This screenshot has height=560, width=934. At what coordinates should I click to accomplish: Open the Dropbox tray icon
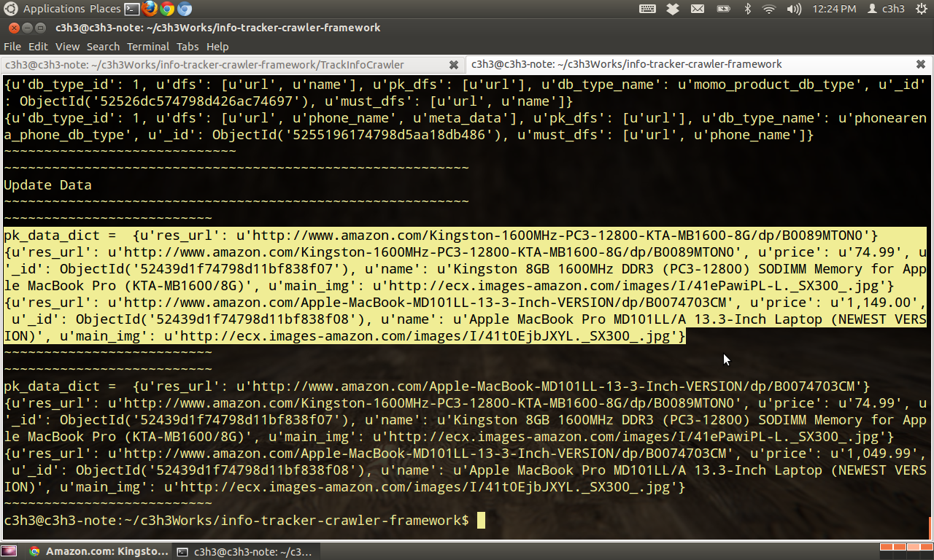tap(673, 9)
